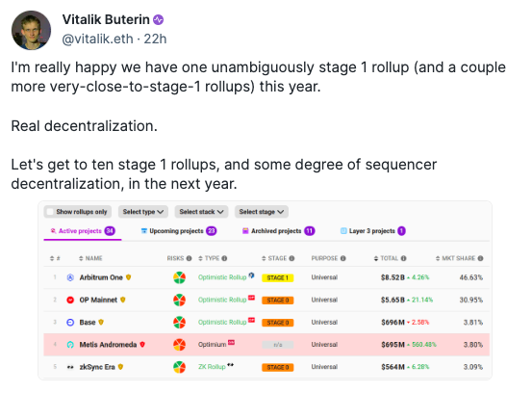Switch to the Upcoming projects tab

(179, 231)
